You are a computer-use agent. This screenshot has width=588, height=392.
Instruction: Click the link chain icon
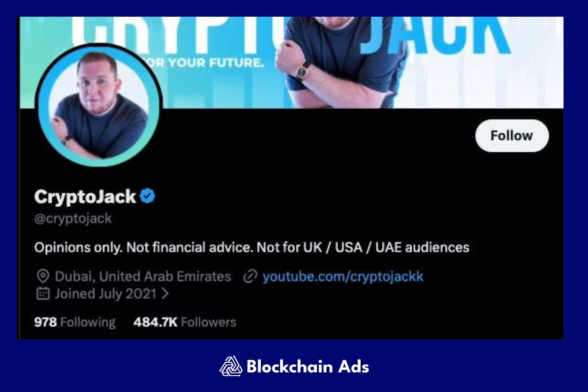pos(250,277)
